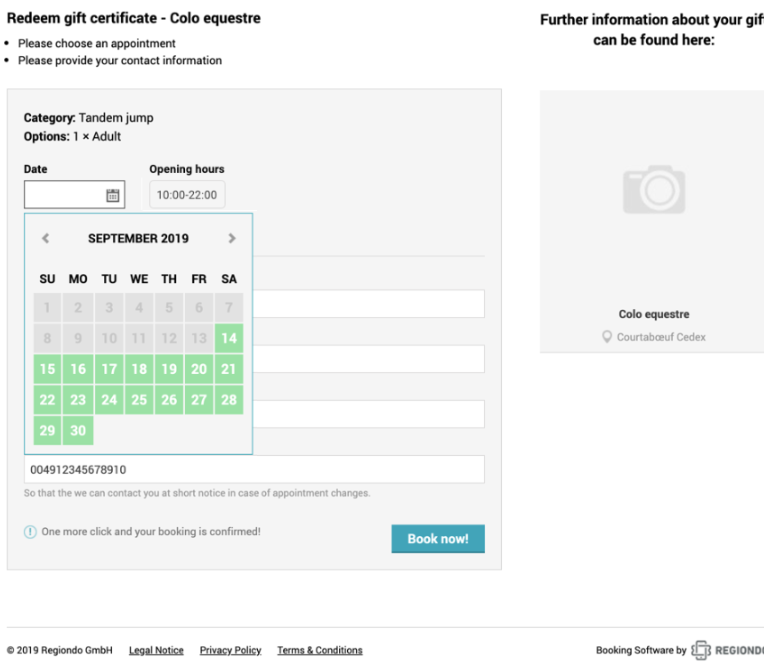Choose September 25 in date picker
Viewport: 764px width, 668px height.
point(139,400)
